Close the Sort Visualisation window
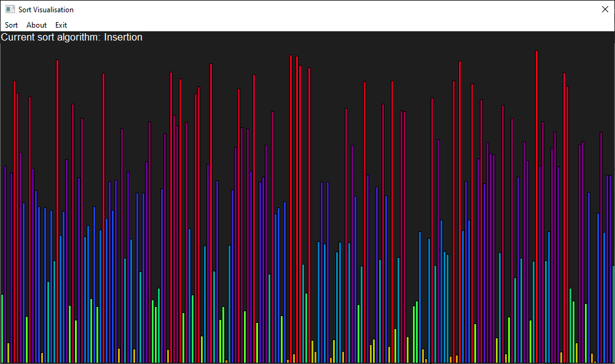Screen dimensions: 615x364 (x=604, y=10)
